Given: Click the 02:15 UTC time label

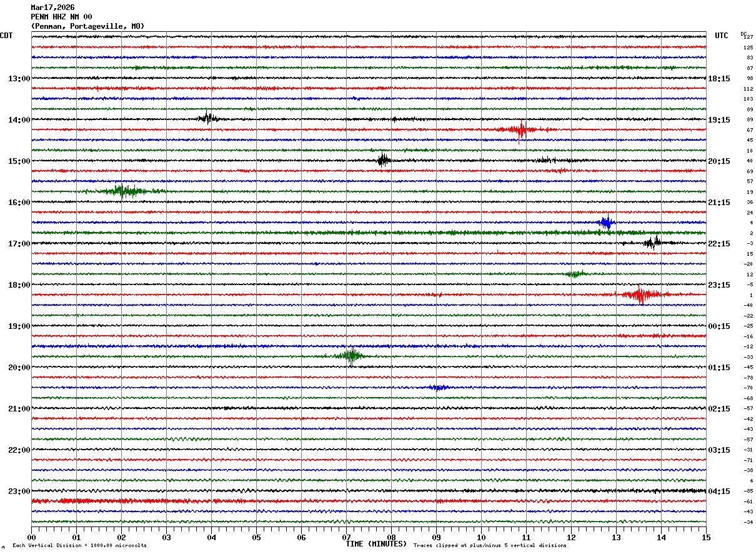Looking at the screenshot, I should pyautogui.click(x=720, y=409).
